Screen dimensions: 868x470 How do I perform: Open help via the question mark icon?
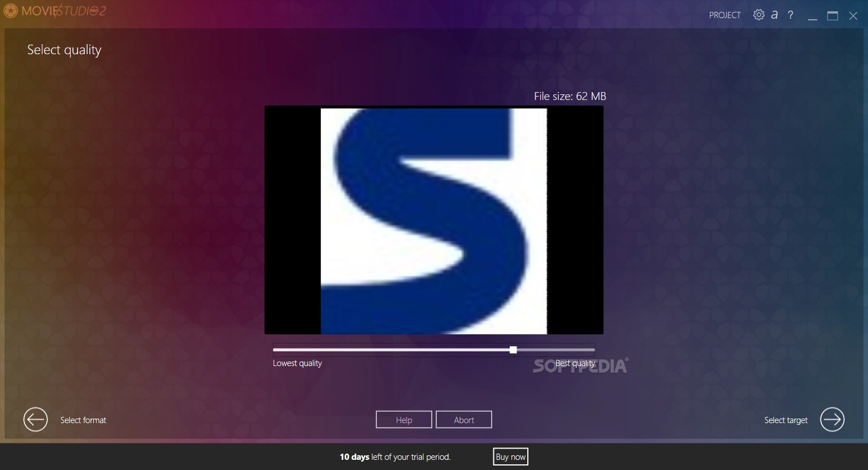click(791, 15)
